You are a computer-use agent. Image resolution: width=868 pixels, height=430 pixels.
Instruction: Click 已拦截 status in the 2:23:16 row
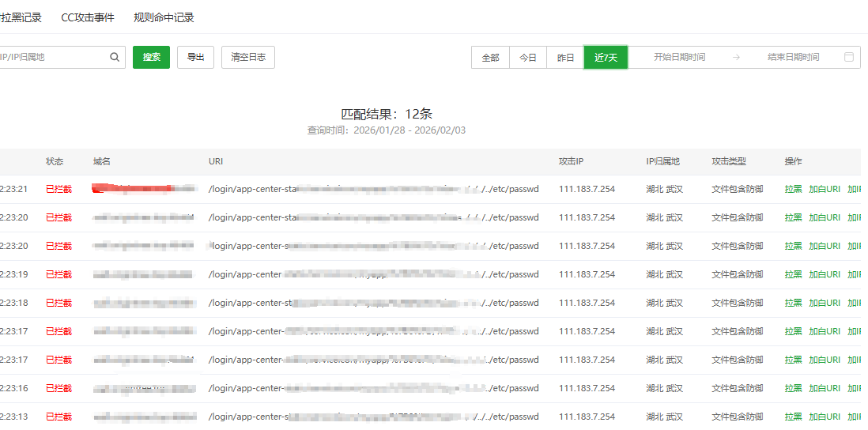(58, 388)
